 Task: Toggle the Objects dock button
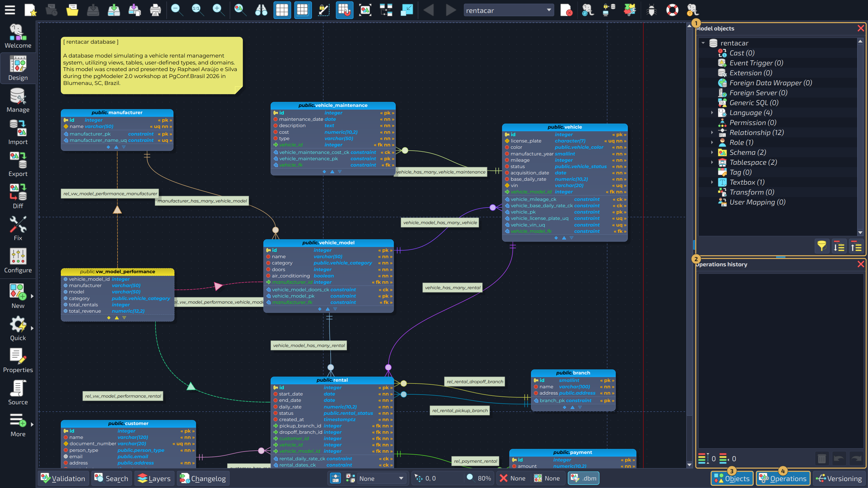coord(732,479)
